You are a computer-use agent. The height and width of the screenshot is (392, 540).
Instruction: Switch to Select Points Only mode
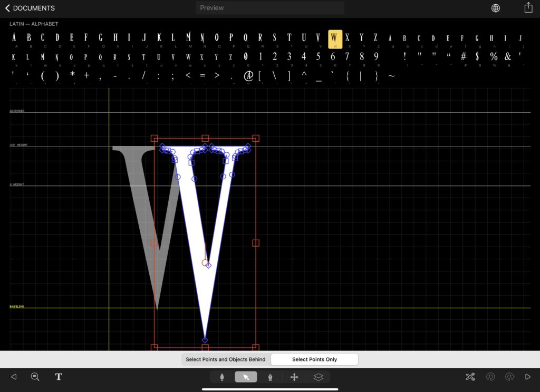coord(314,359)
